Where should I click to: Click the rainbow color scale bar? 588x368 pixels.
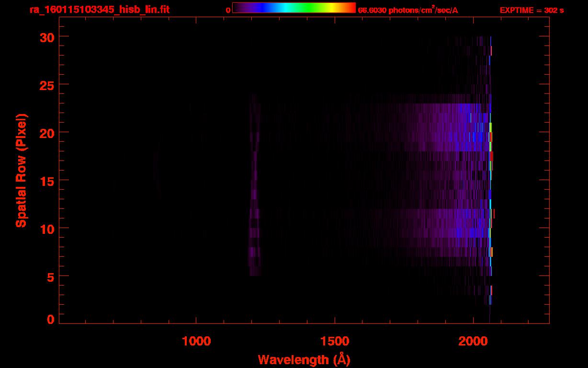294,8
